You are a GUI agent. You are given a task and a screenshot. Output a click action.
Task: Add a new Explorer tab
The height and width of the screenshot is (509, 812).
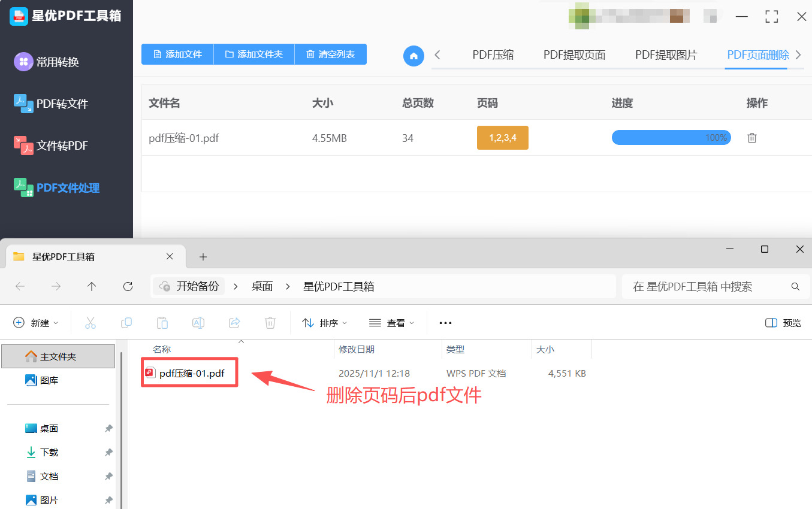[203, 256]
